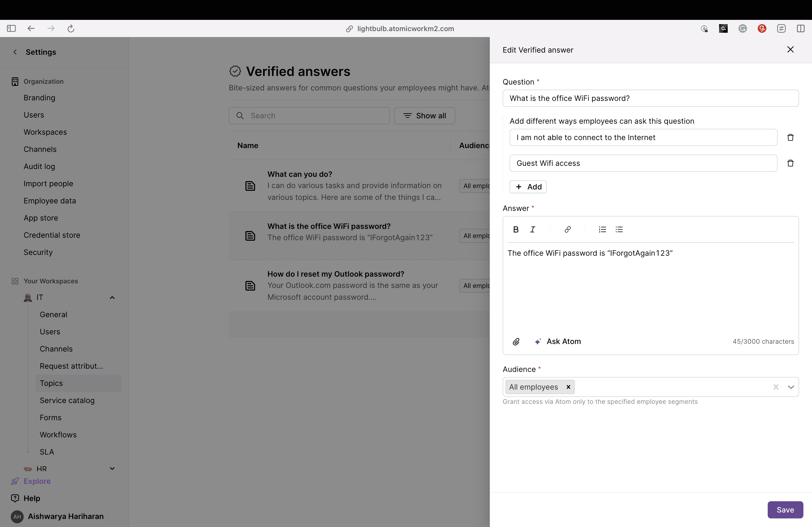812x527 pixels.
Task: Click the 'Guest Wifi access' variation field
Action: point(643,163)
